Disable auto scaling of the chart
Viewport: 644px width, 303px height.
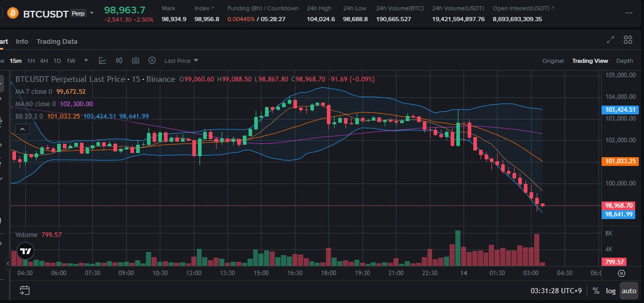[x=629, y=291]
